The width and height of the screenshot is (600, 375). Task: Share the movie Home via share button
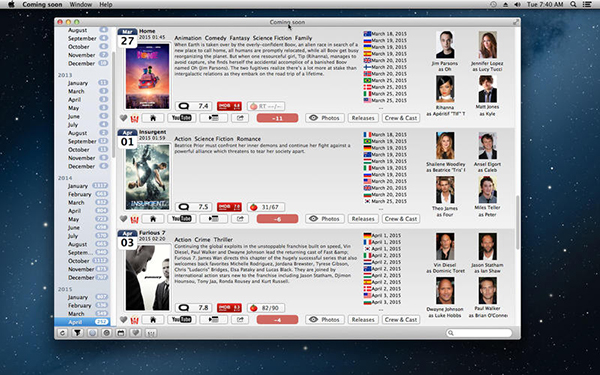240,118
